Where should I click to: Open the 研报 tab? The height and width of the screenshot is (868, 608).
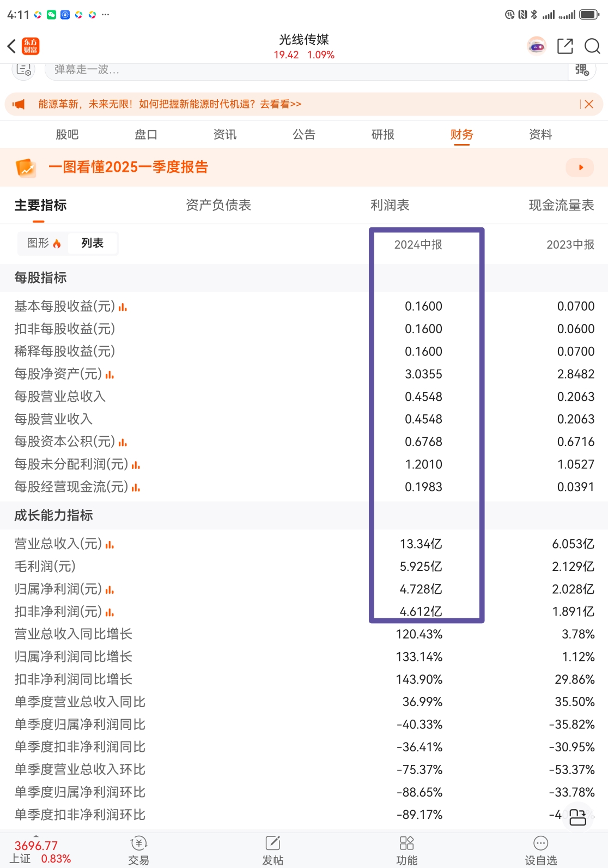383,135
